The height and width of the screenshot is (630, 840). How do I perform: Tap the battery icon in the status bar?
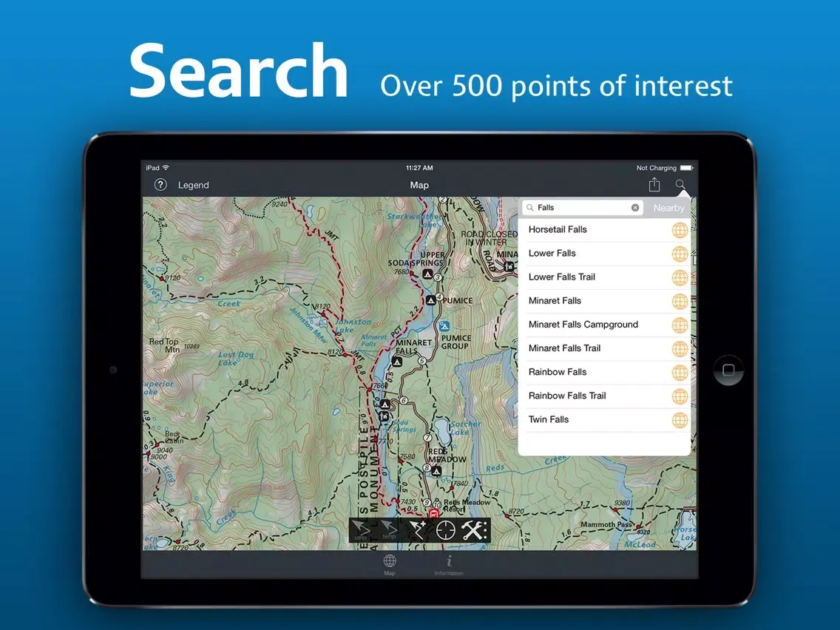(x=687, y=168)
